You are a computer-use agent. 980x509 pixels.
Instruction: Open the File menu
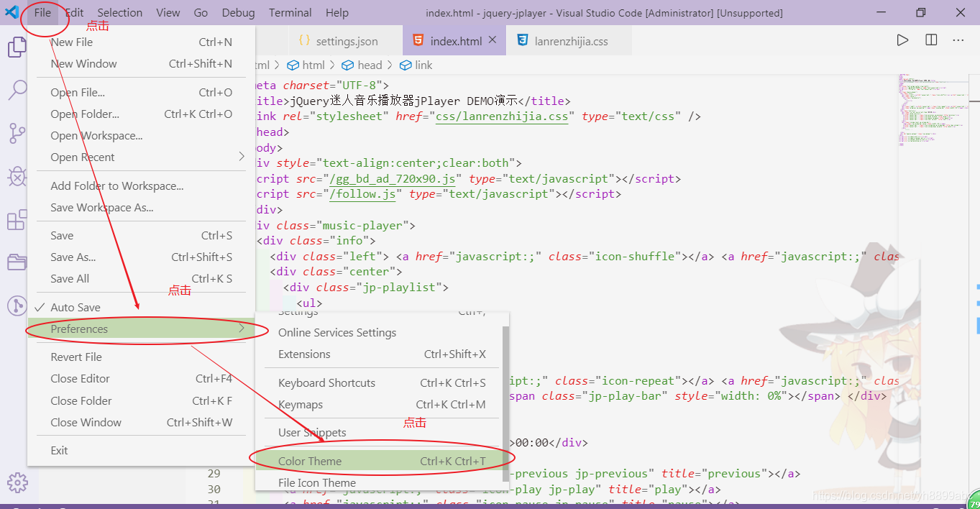tap(42, 12)
